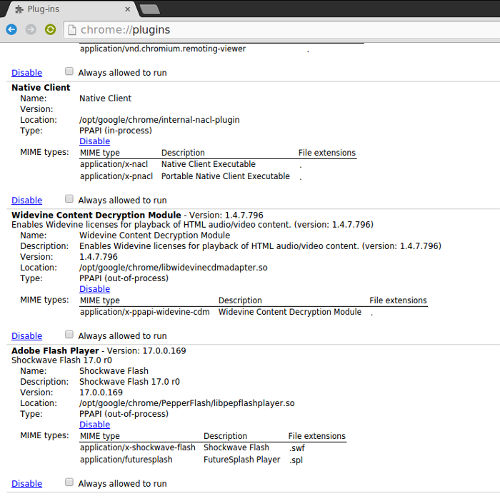
Task: Reload the page with the green refresh icon
Action: coord(50,30)
